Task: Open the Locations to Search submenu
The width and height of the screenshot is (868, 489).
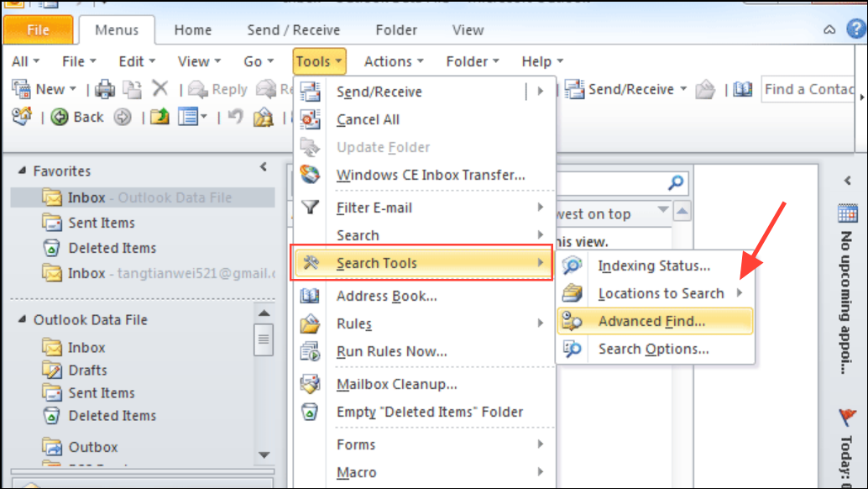Action: pos(655,293)
